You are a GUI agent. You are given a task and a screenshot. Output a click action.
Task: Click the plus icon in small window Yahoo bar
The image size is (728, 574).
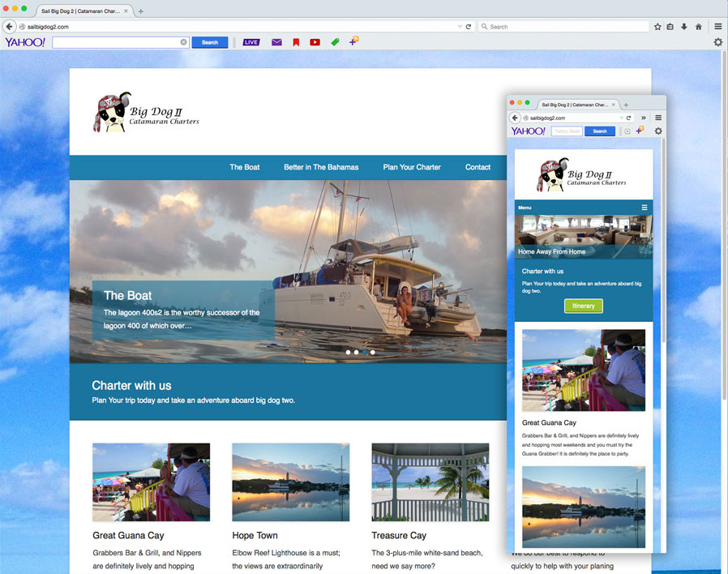pos(640,131)
